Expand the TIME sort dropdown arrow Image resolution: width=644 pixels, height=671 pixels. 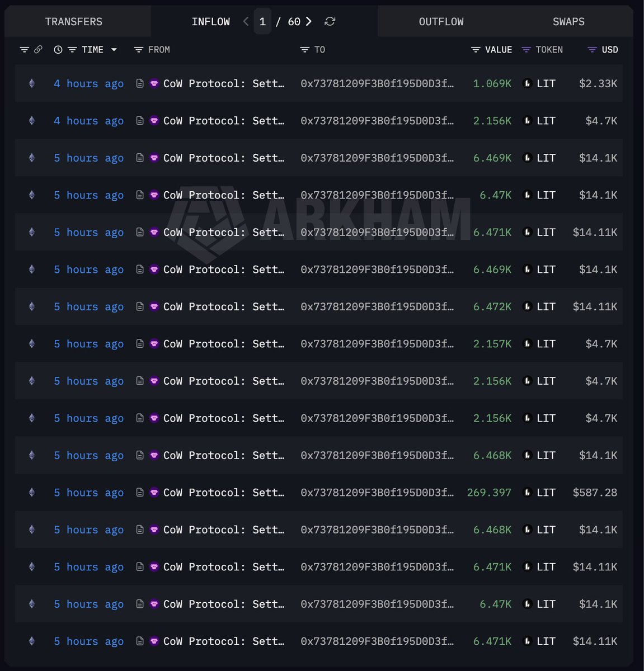point(114,50)
